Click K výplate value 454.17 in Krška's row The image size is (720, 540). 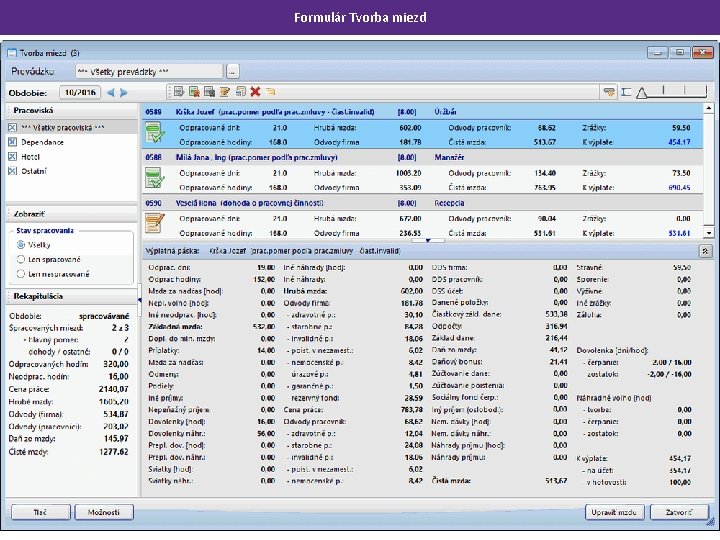pos(679,142)
